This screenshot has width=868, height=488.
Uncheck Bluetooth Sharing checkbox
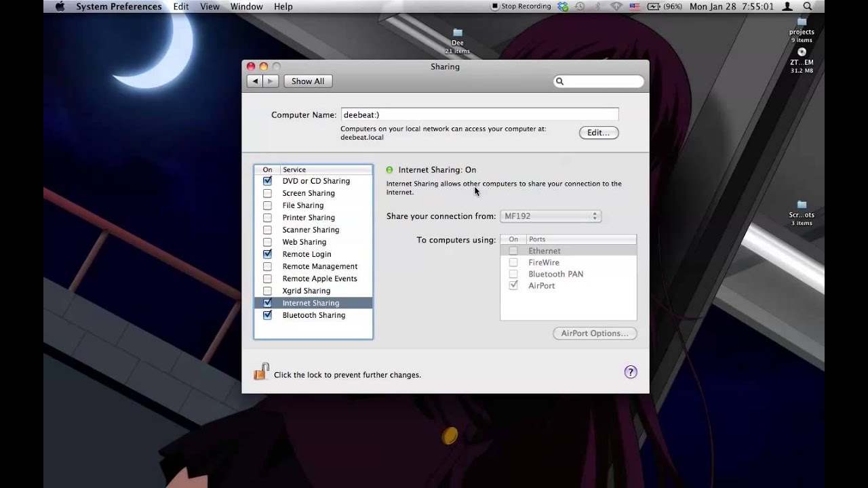pos(267,315)
